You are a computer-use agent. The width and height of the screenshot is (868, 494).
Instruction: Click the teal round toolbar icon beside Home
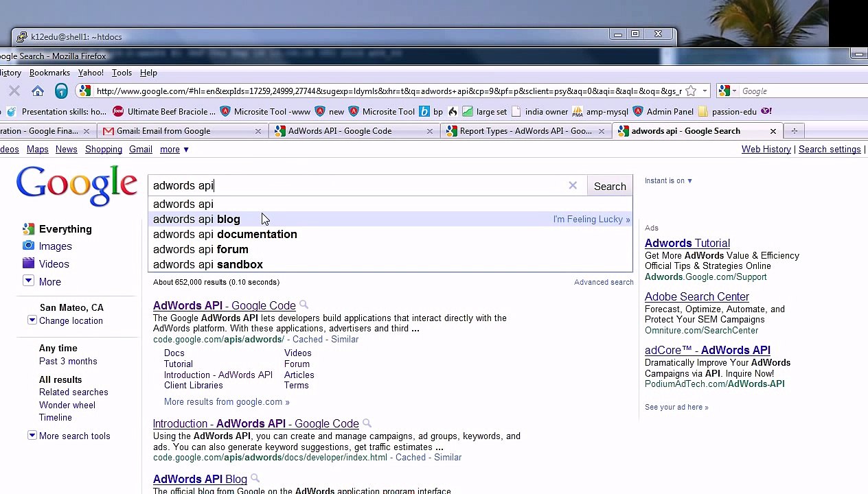coord(61,91)
